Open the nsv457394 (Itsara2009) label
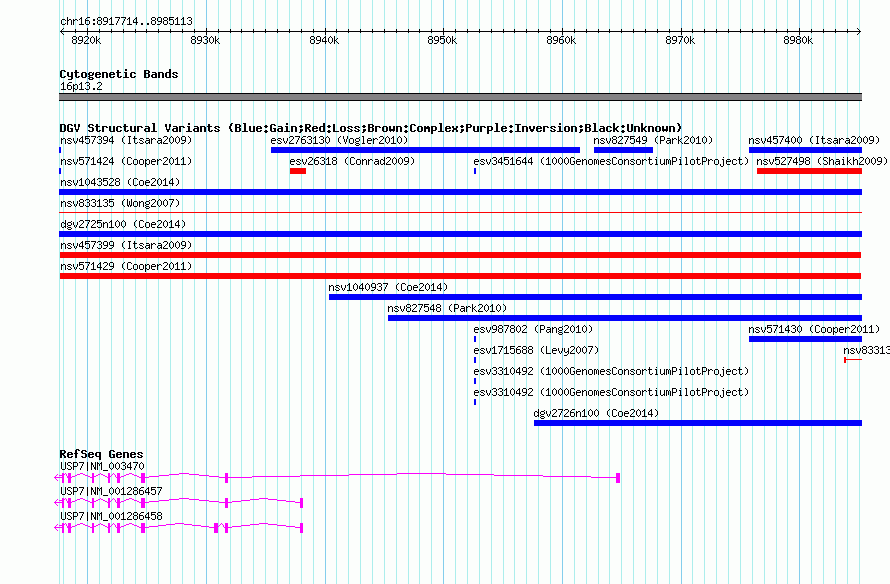The width and height of the screenshot is (890, 584). pos(126,140)
